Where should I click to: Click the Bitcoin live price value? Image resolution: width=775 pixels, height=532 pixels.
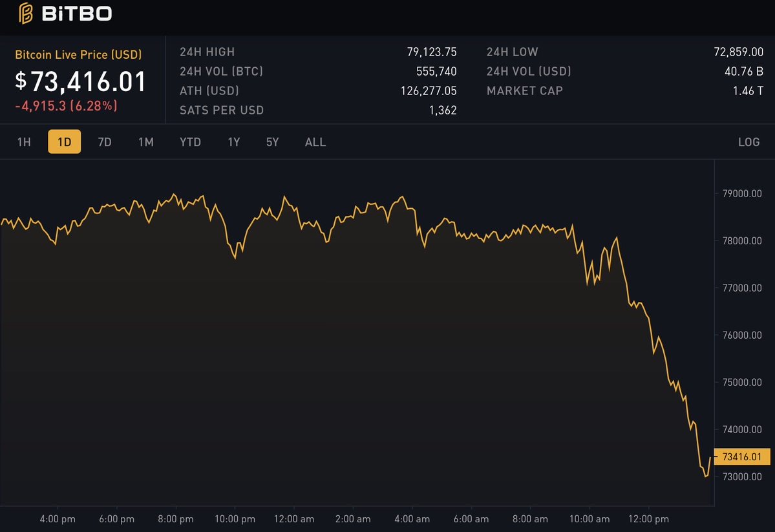81,81
